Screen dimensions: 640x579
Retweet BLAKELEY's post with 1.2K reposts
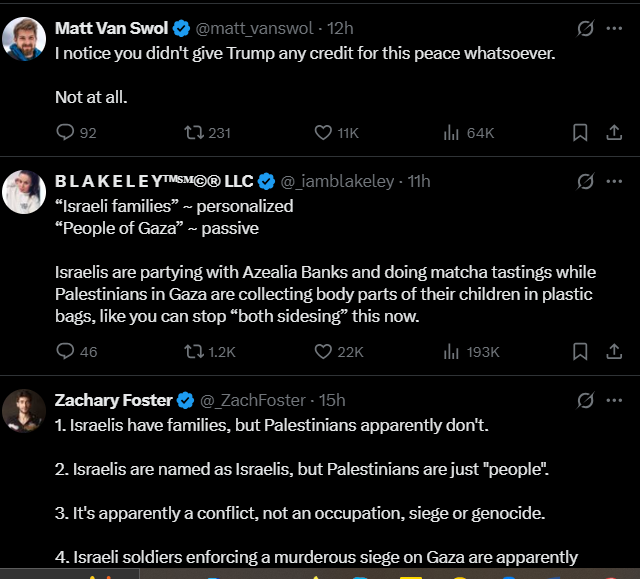point(193,351)
